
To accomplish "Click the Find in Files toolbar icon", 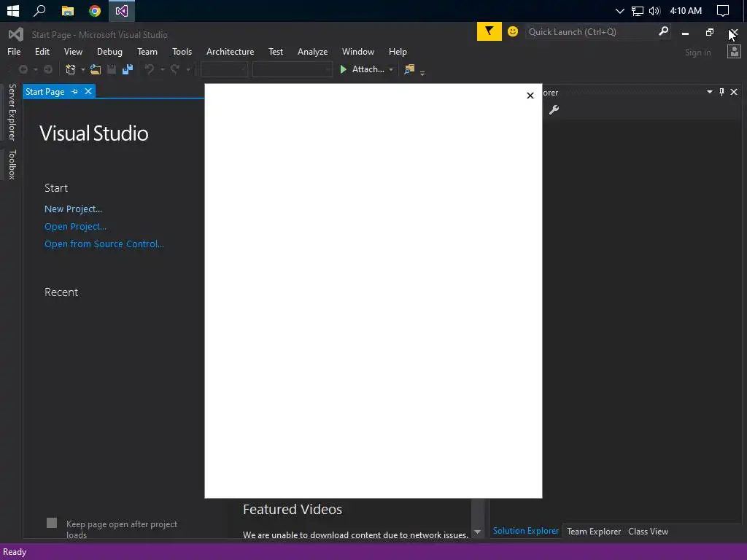I will point(409,69).
